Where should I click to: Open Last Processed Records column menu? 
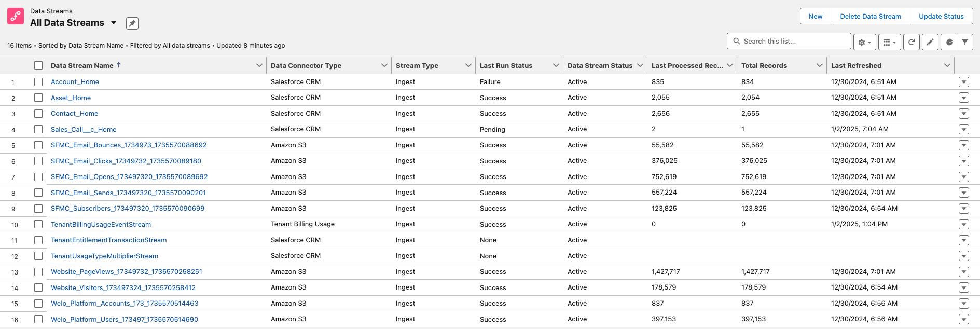pos(729,65)
